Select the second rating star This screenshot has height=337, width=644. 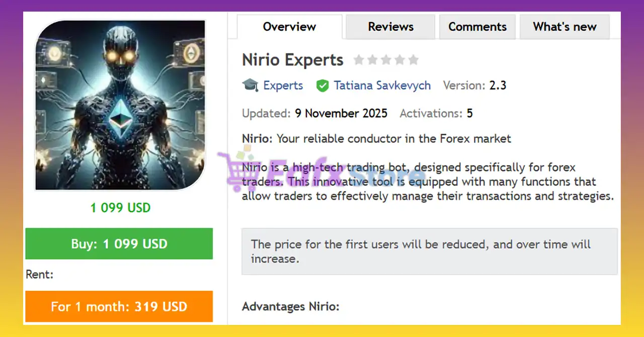[372, 60]
